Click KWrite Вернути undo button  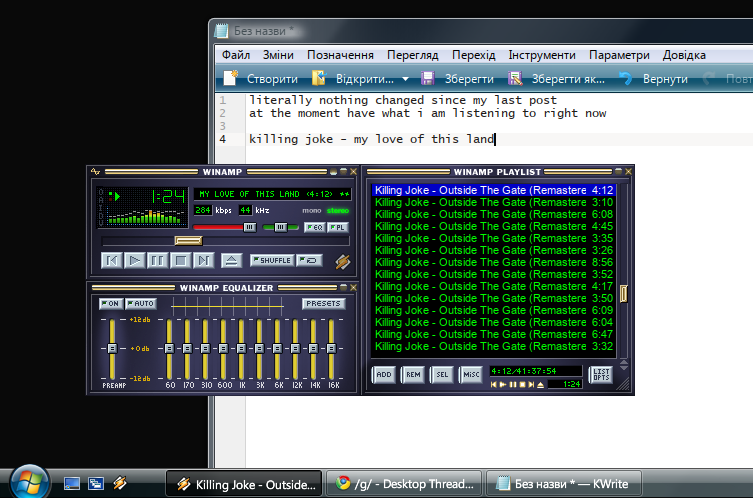(654, 79)
